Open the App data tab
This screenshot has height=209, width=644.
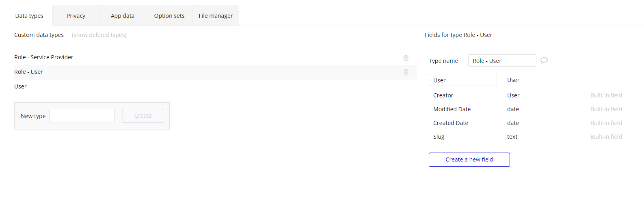pyautogui.click(x=123, y=16)
